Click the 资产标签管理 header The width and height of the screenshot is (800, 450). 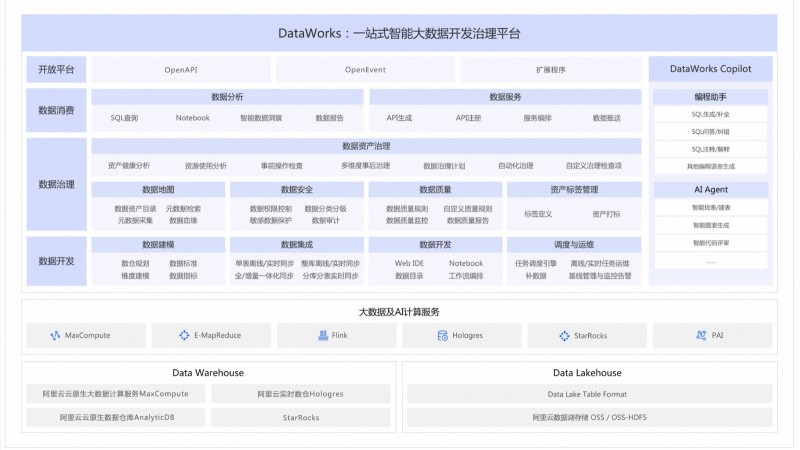tap(574, 190)
